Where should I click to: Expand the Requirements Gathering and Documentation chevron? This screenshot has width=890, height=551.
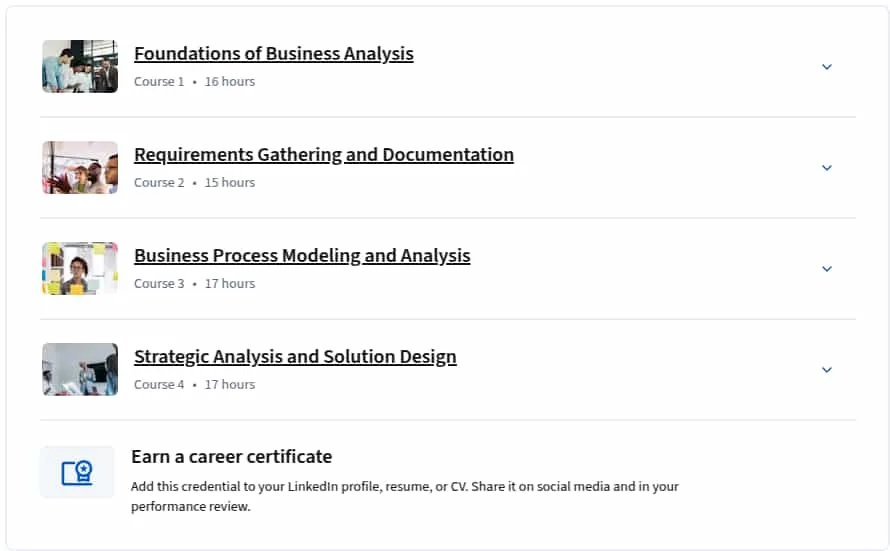click(827, 168)
